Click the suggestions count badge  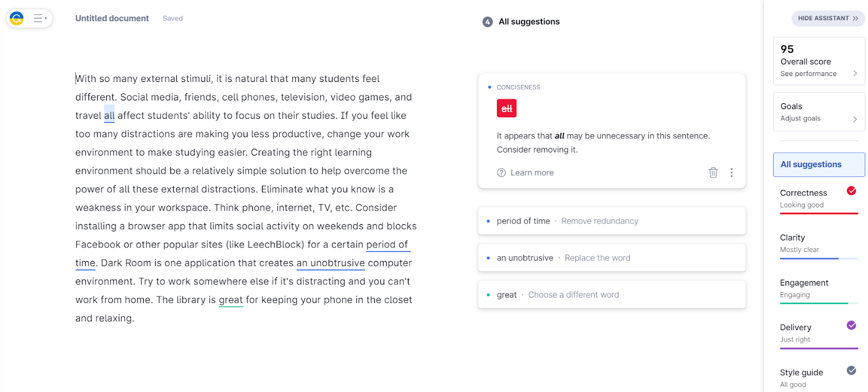(487, 22)
